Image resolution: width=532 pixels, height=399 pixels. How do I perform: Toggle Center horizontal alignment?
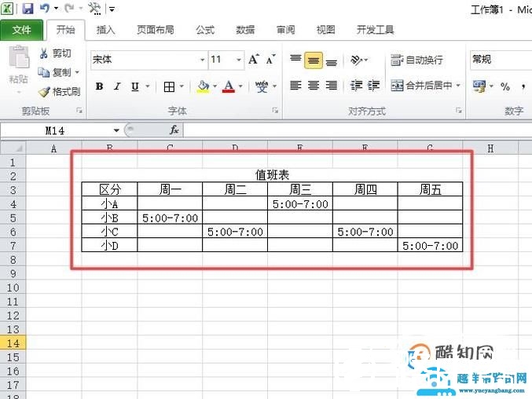pyautogui.click(x=314, y=85)
